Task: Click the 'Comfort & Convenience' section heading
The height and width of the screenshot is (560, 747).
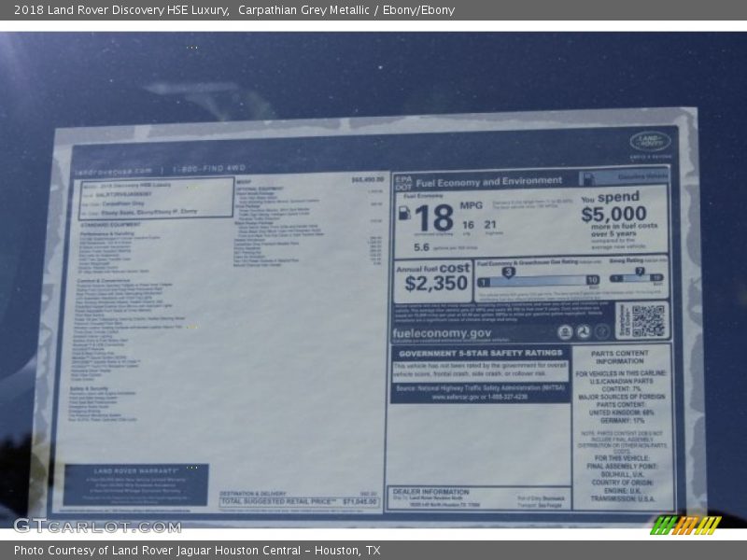Action: [x=103, y=281]
